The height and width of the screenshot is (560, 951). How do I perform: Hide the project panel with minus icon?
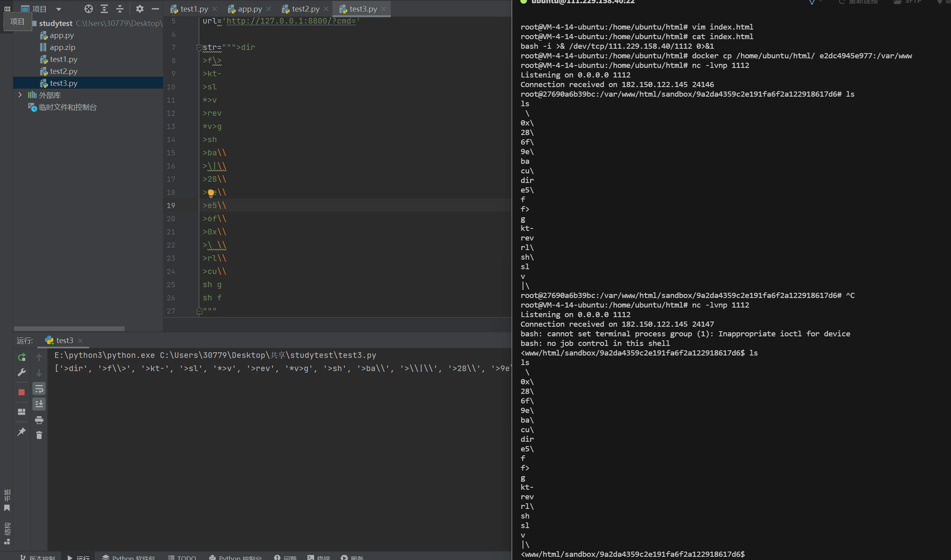tap(155, 9)
